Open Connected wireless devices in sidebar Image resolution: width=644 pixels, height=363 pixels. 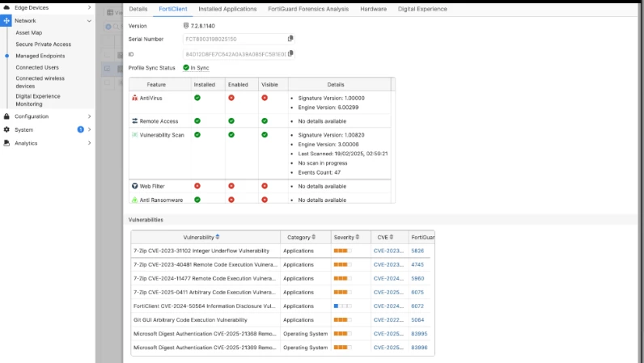click(40, 82)
